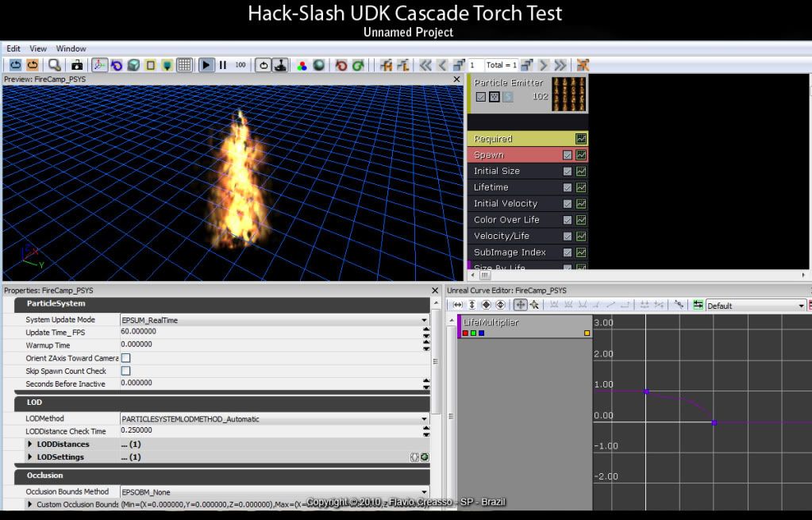Open the Window menu
812x520 pixels.
click(x=71, y=48)
